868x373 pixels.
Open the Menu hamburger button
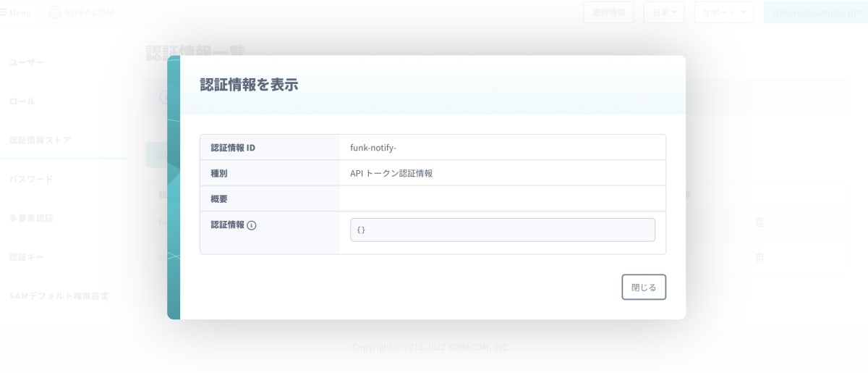pyautogui.click(x=16, y=13)
